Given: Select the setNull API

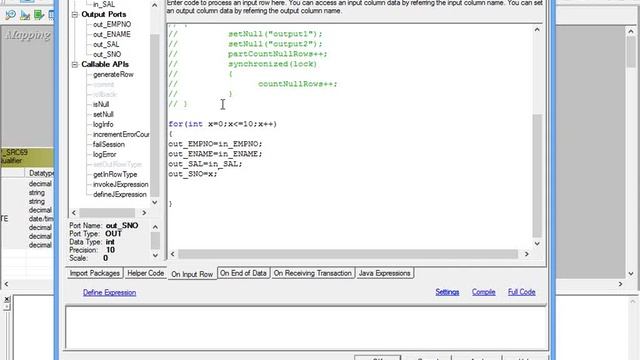Looking at the screenshot, I should (x=103, y=114).
